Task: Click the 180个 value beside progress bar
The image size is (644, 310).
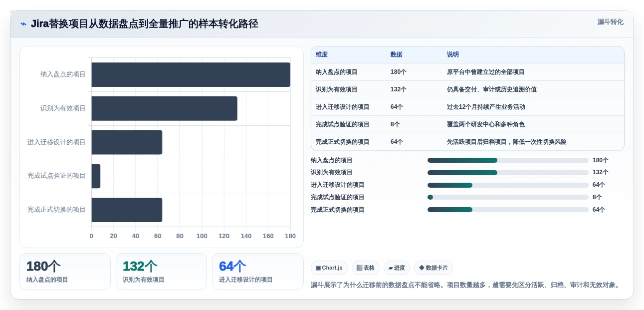Action: click(x=601, y=160)
